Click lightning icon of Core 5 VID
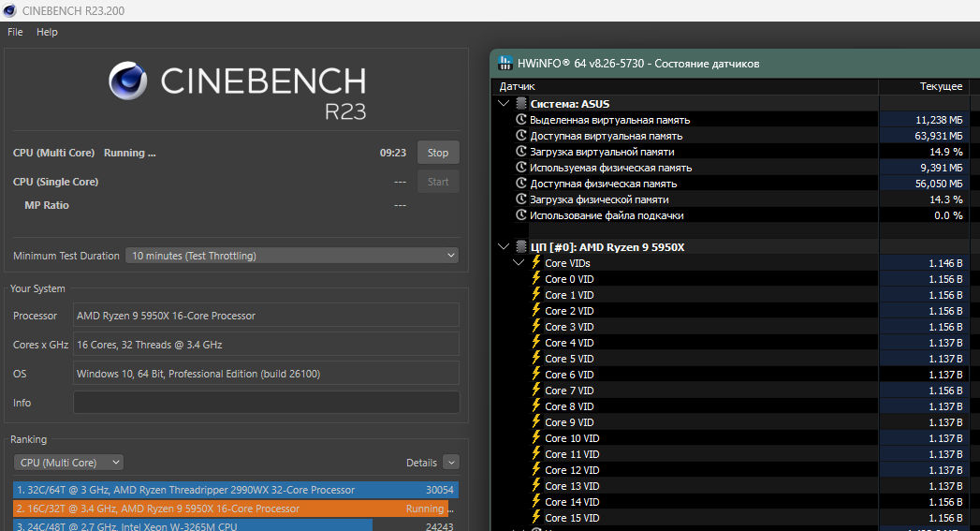Image resolution: width=980 pixels, height=531 pixels. (x=536, y=359)
